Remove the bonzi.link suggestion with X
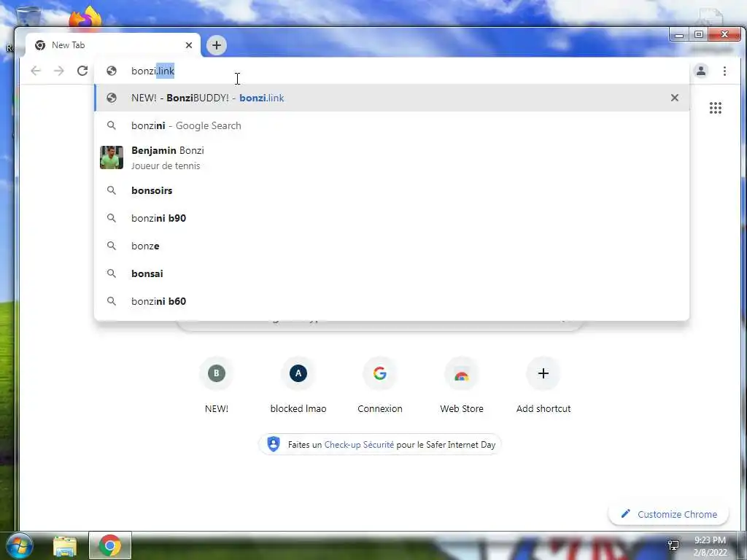 674,98
